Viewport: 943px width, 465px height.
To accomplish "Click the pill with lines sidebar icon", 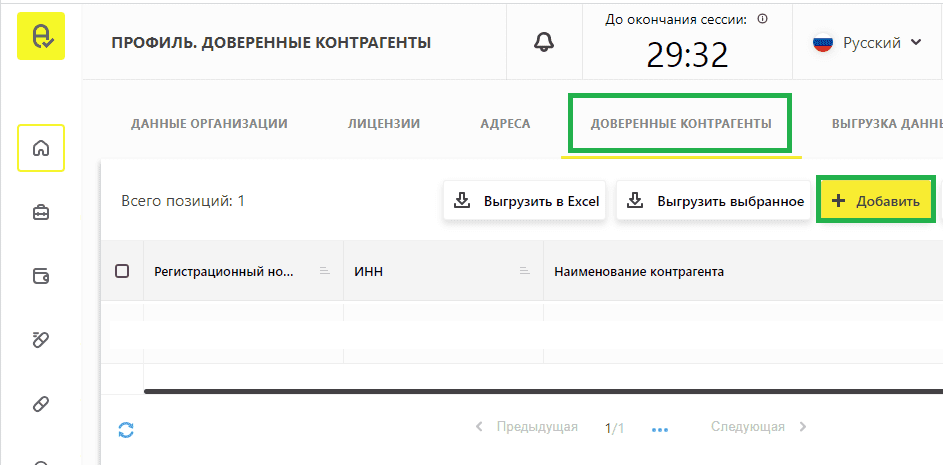I will [41, 340].
